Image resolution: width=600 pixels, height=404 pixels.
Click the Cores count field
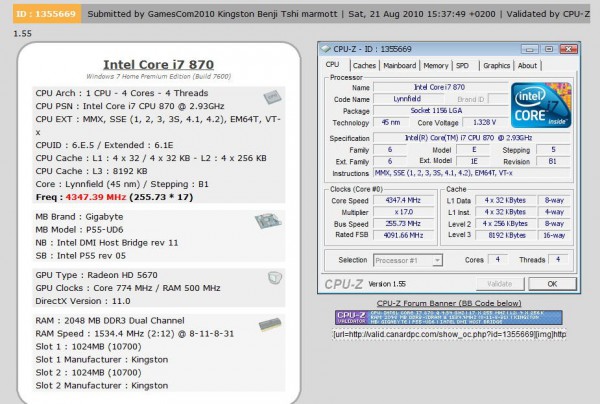coord(497,259)
